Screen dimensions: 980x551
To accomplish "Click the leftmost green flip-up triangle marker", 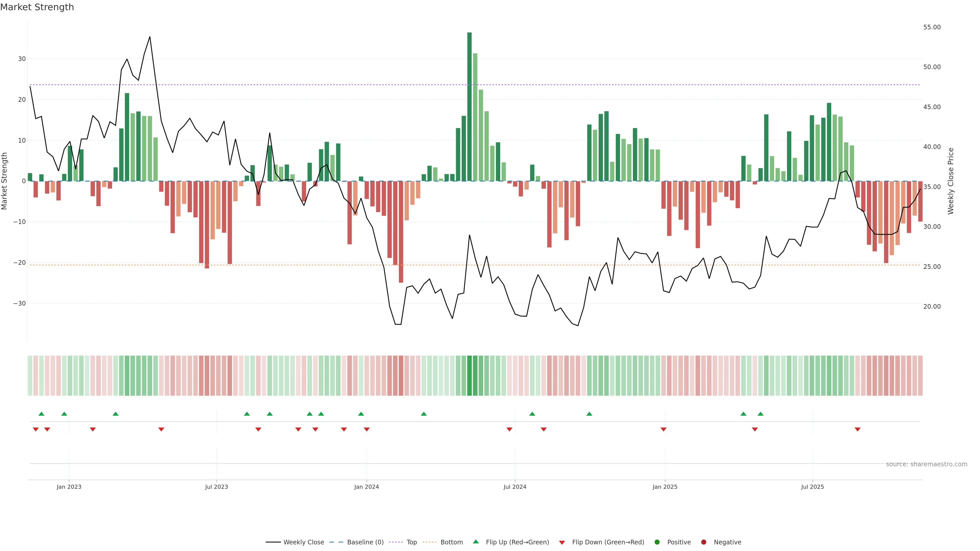I will point(41,414).
